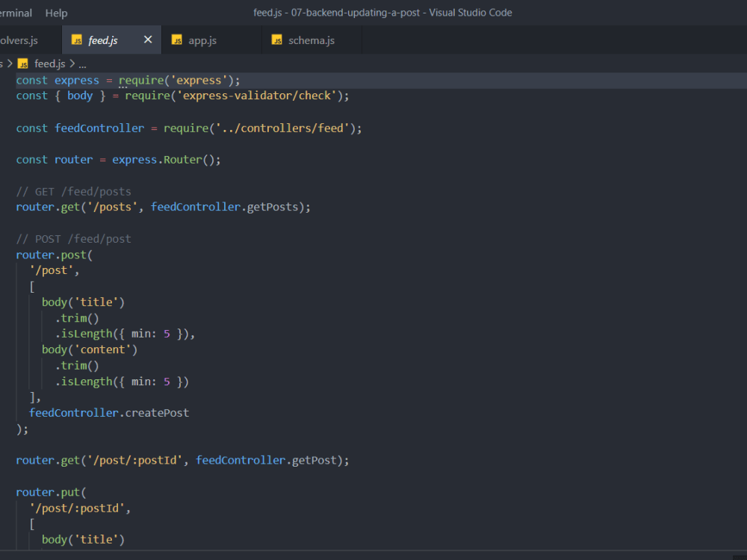Image resolution: width=747 pixels, height=560 pixels.
Task: Open the feed.js breadcrumb dropdown
Action: tap(49, 63)
